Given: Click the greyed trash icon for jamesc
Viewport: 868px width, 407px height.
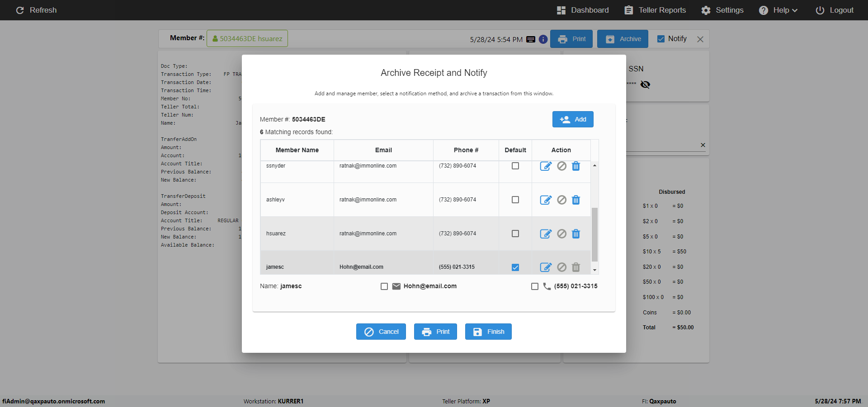Looking at the screenshot, I should click(576, 267).
